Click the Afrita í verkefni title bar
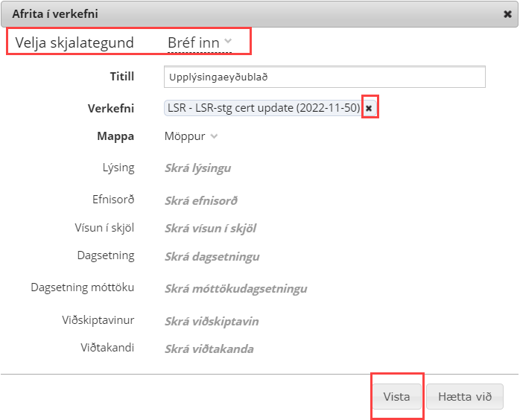 (x=223, y=14)
